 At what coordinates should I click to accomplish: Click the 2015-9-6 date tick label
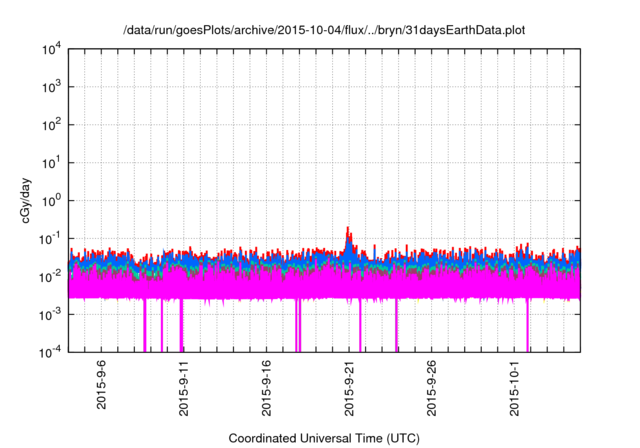[x=101, y=384]
